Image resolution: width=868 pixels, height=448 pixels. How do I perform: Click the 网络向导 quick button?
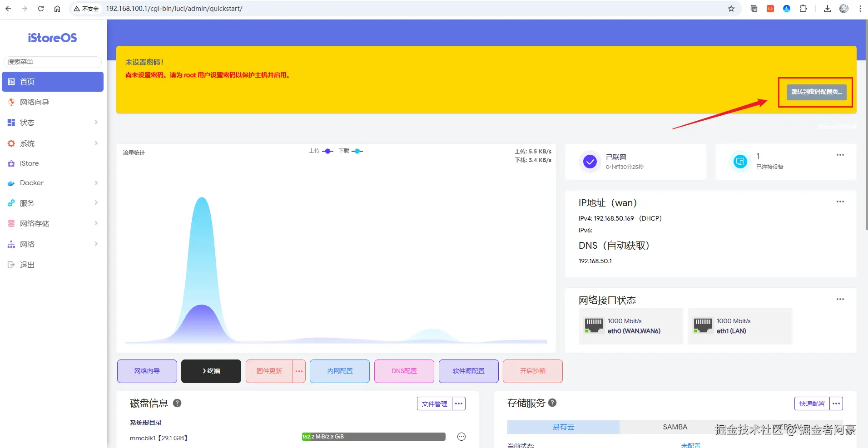[x=147, y=371]
